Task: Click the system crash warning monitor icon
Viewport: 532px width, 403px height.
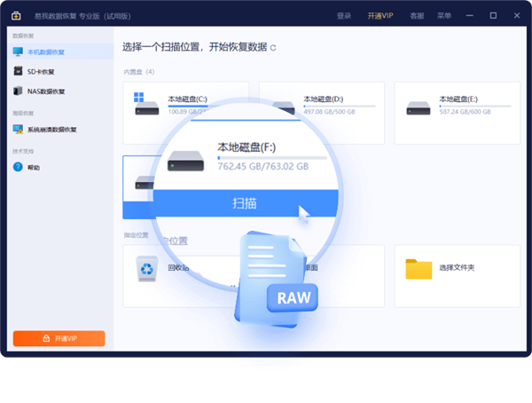Action: [x=18, y=129]
